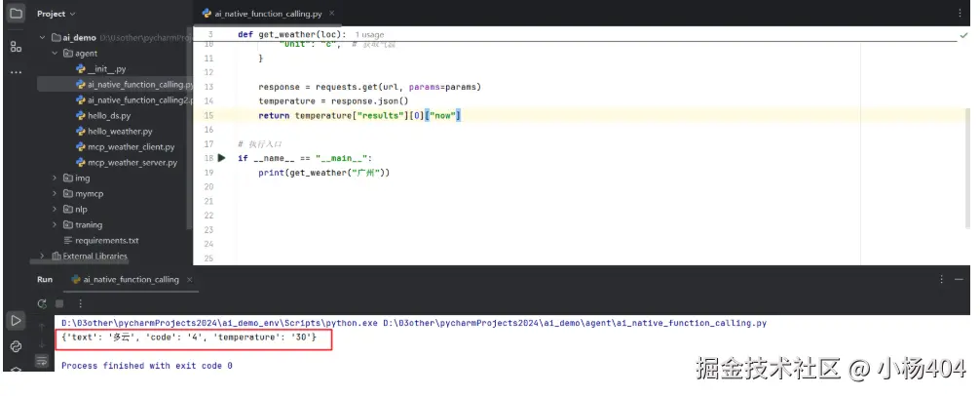Select the nlp folder row
The height and width of the screenshot is (396, 980).
coord(81,210)
